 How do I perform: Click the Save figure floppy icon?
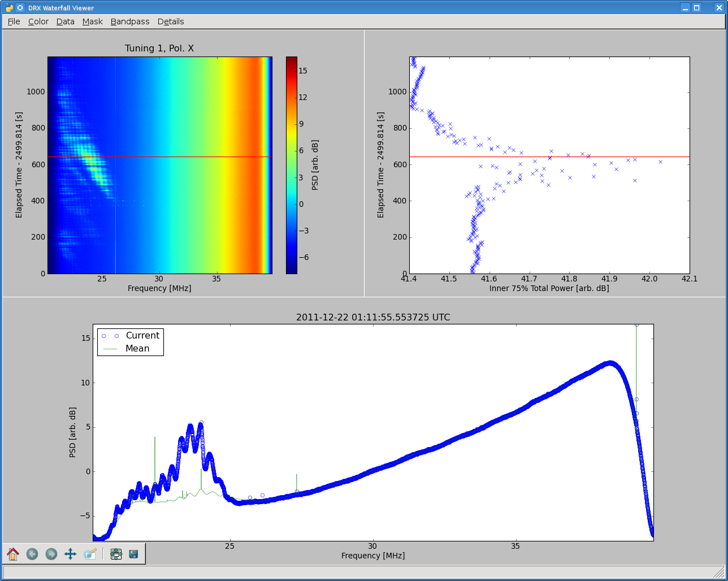coord(133,554)
